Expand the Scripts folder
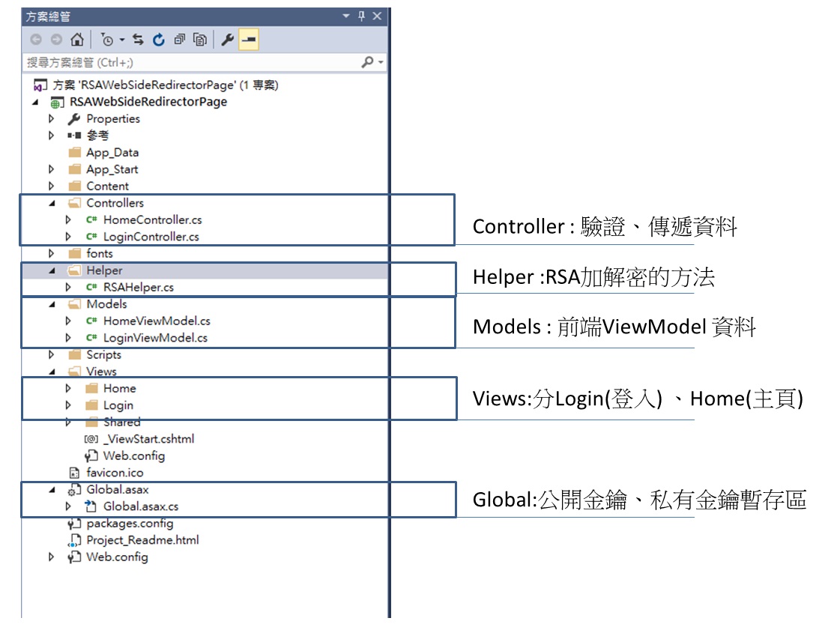 (x=51, y=354)
